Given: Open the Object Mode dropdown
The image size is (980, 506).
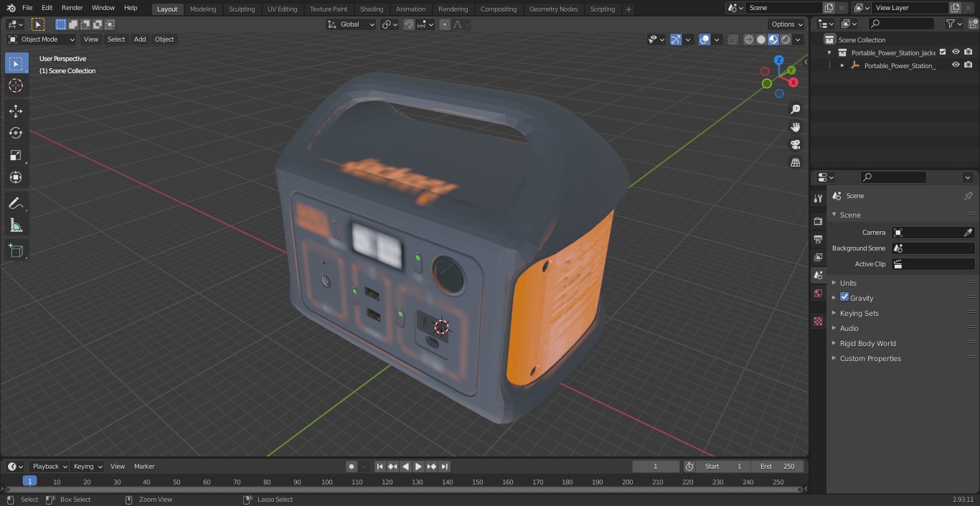Looking at the screenshot, I should 42,39.
